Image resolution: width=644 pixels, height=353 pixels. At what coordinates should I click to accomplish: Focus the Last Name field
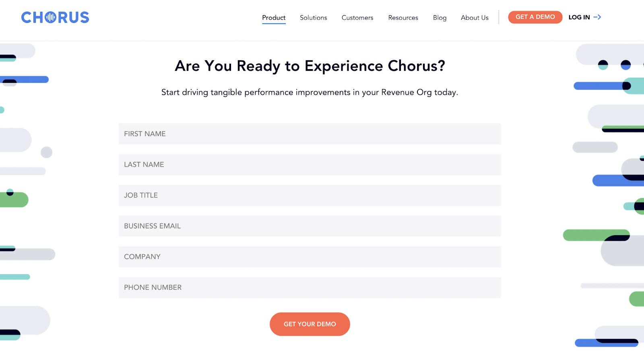[310, 164]
